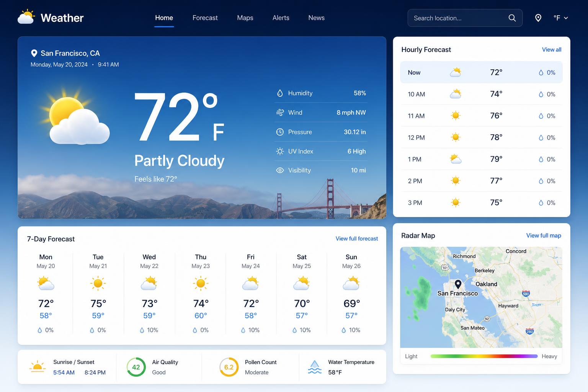This screenshot has width=588, height=392.
Task: Click the location pin icon in header
Action: point(538,18)
